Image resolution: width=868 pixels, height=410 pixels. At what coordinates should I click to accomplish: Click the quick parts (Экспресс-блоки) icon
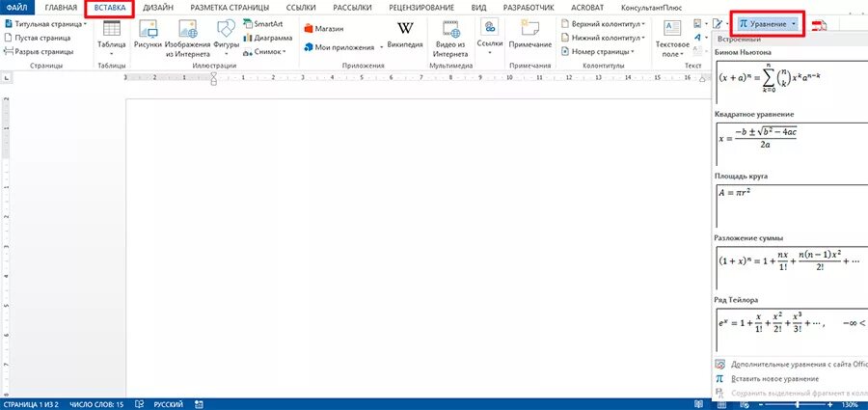[697, 24]
